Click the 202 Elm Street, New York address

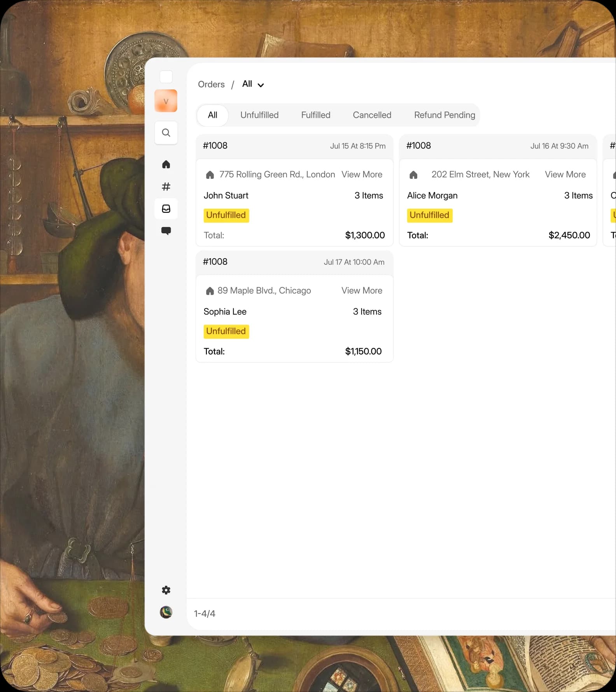[481, 175]
